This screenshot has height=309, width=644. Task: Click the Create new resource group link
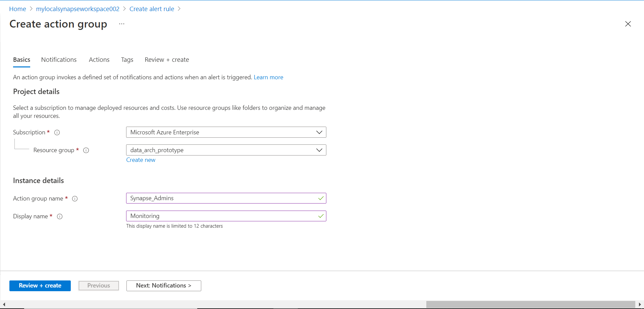tap(141, 160)
